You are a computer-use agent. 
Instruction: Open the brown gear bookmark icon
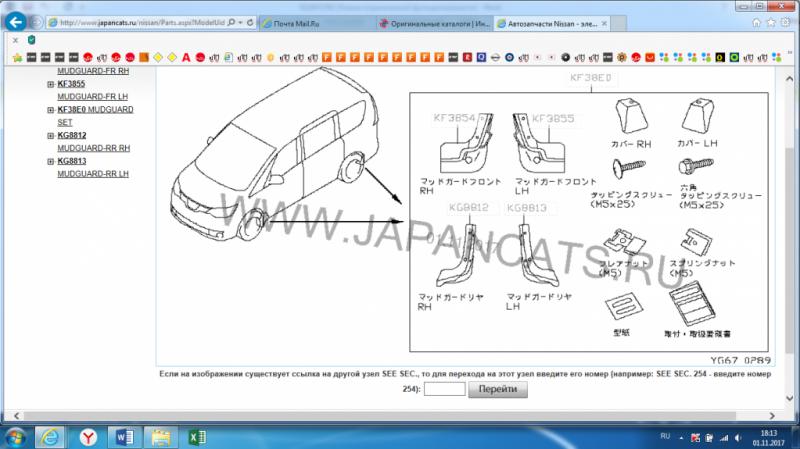coord(621,58)
